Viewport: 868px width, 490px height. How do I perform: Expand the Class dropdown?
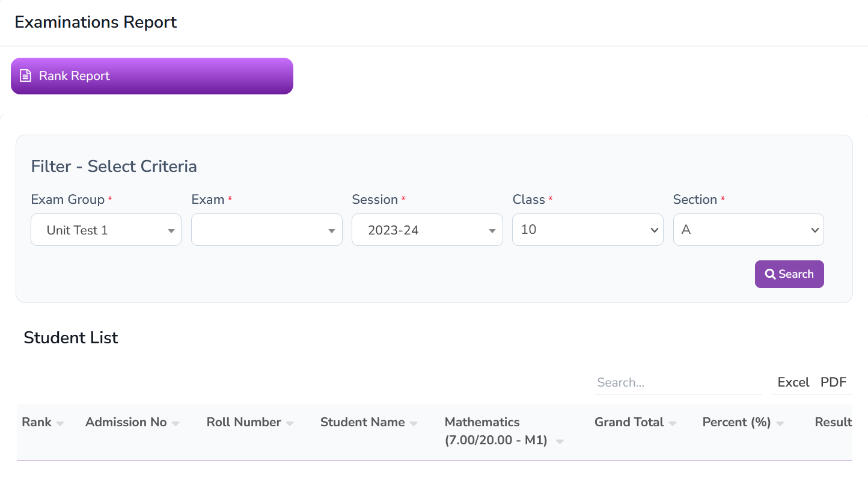(x=587, y=230)
